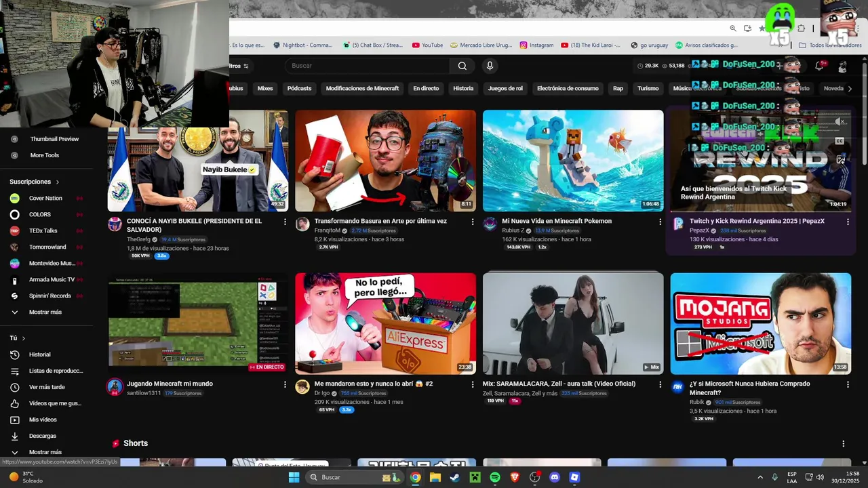Click the Windows Start button
Image resolution: width=868 pixels, height=488 pixels.
(x=294, y=477)
